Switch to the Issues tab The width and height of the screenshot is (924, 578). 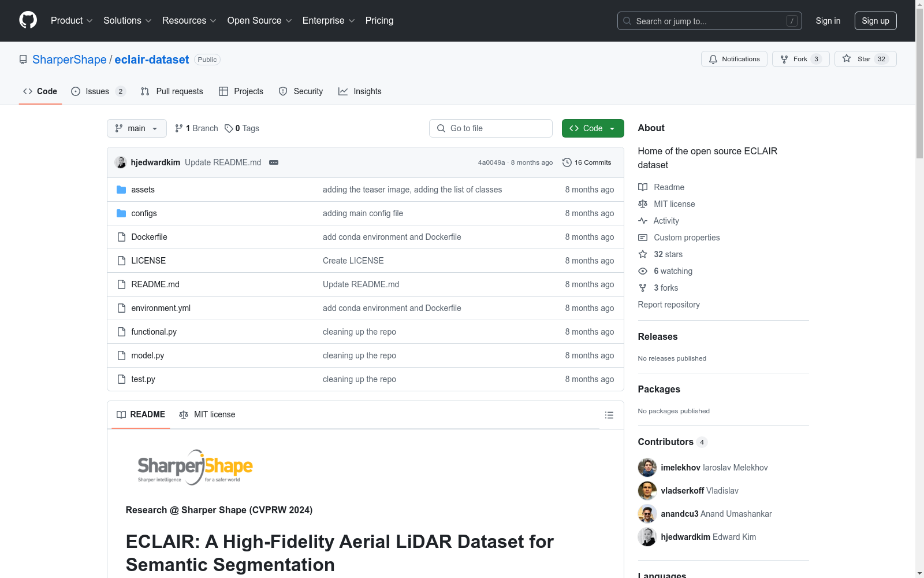point(98,91)
